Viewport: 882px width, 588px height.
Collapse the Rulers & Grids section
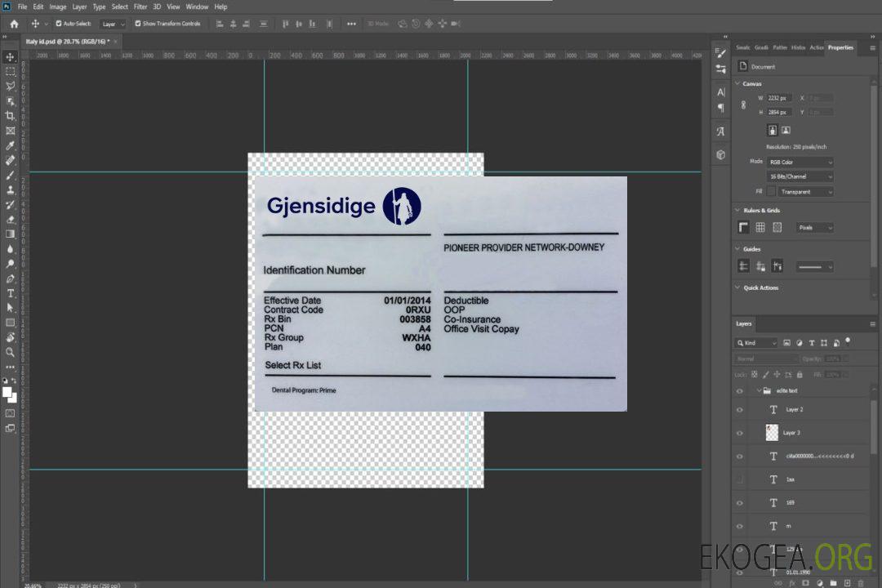[x=737, y=210]
